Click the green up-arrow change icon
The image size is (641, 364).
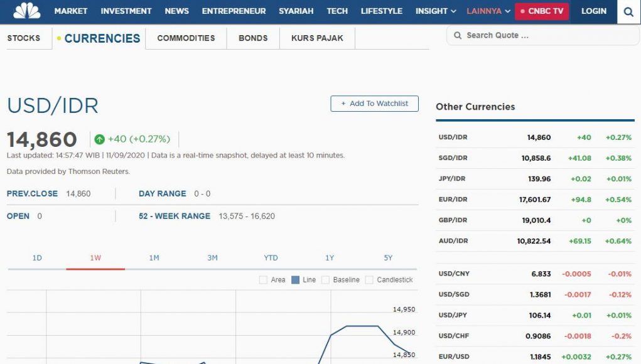click(99, 139)
